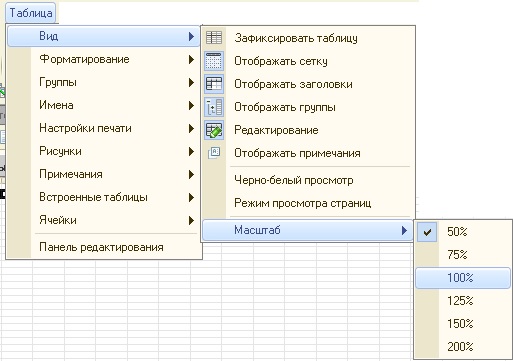The width and height of the screenshot is (513, 361).
Task: Expand arrow next to Группы
Action: point(191,82)
